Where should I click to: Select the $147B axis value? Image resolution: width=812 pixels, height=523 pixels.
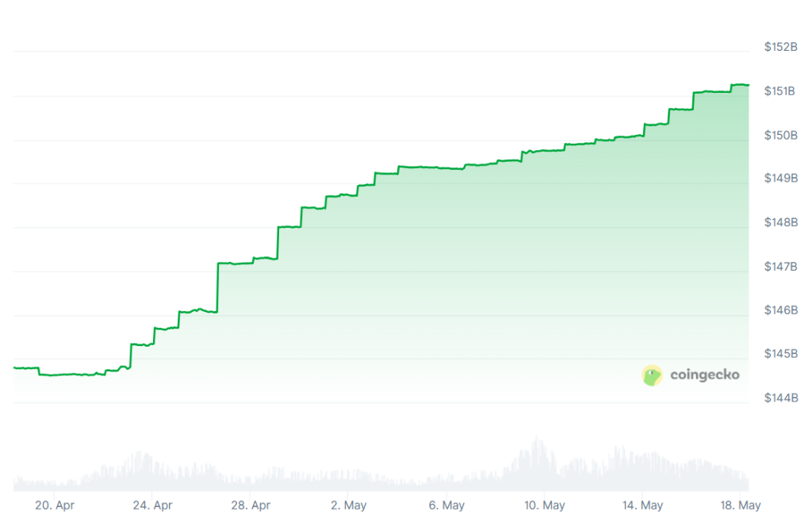click(780, 266)
